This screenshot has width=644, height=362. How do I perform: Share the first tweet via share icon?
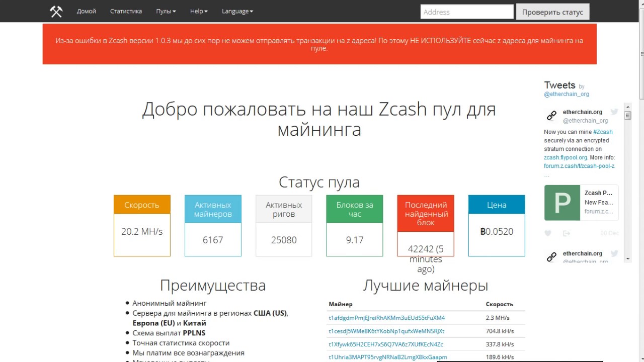click(567, 233)
